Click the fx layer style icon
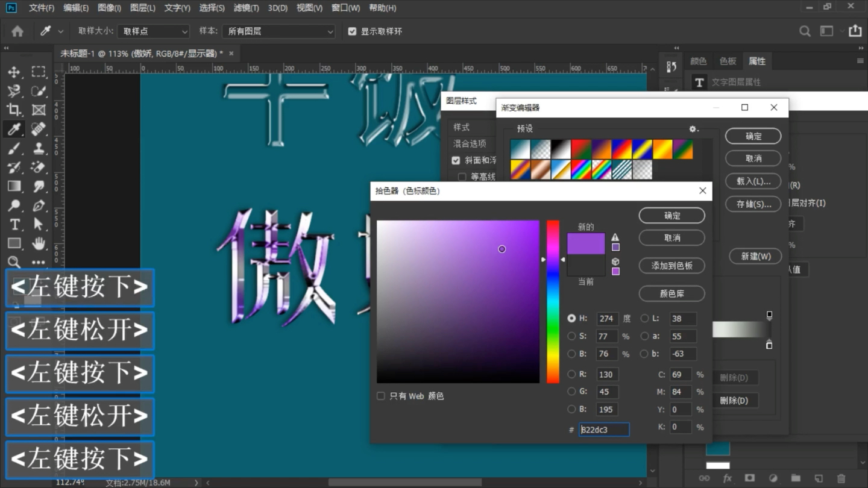 click(x=728, y=477)
